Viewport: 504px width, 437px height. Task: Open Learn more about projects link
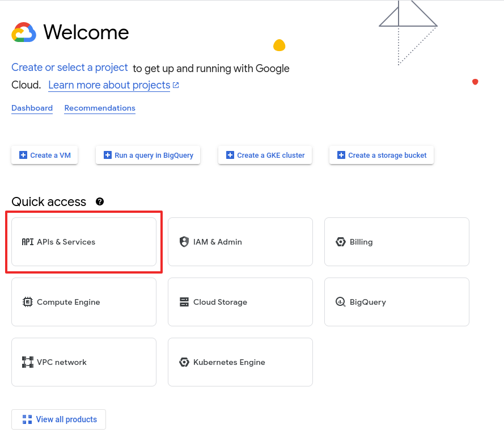[x=109, y=85]
